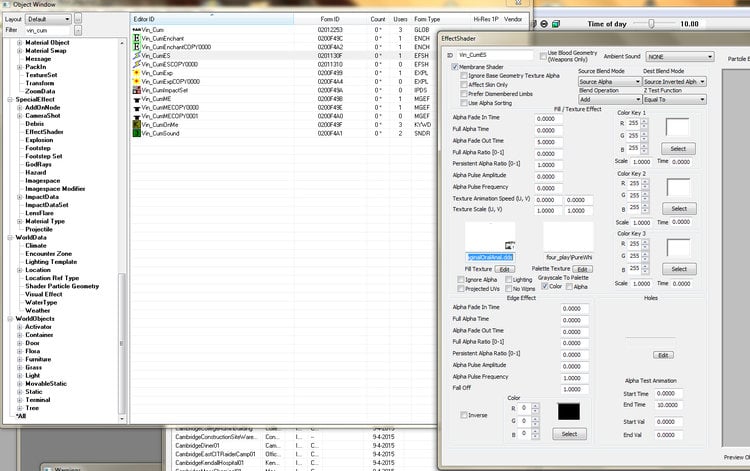
Task: Select the Vin_CumEnchantCOPY0000 enchantment icon
Action: click(x=136, y=47)
